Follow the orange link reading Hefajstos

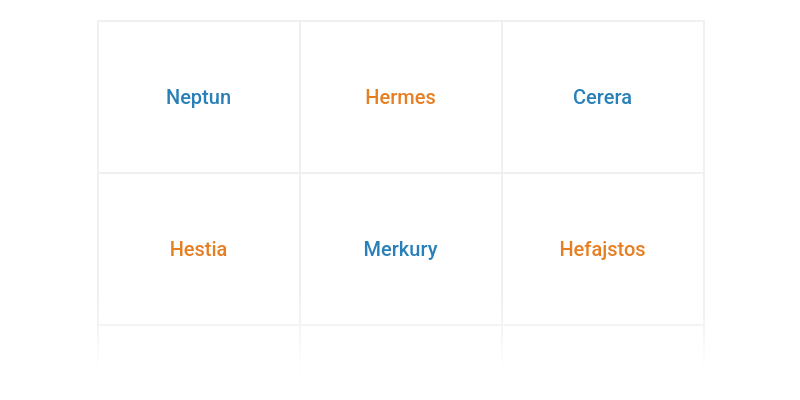click(602, 249)
